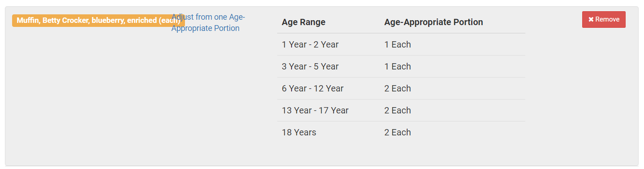Click portion value 2 Each for 6-12 Year

[x=398, y=88]
